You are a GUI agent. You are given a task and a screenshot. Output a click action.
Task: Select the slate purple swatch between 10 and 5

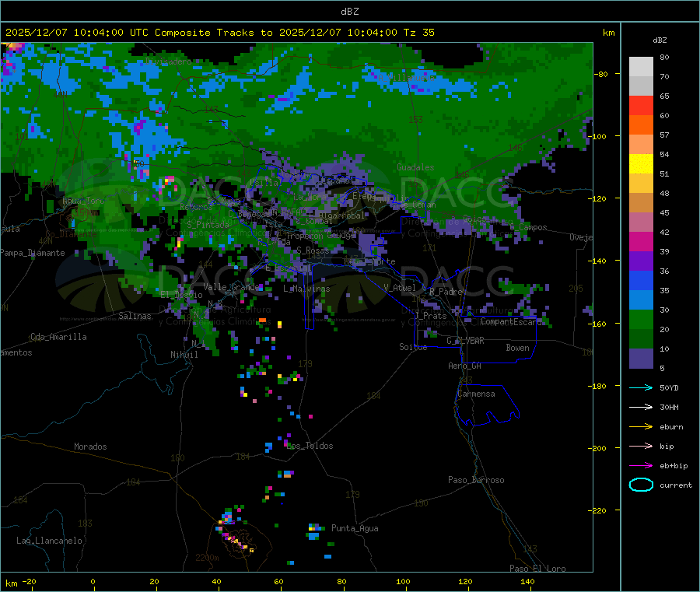click(x=641, y=359)
